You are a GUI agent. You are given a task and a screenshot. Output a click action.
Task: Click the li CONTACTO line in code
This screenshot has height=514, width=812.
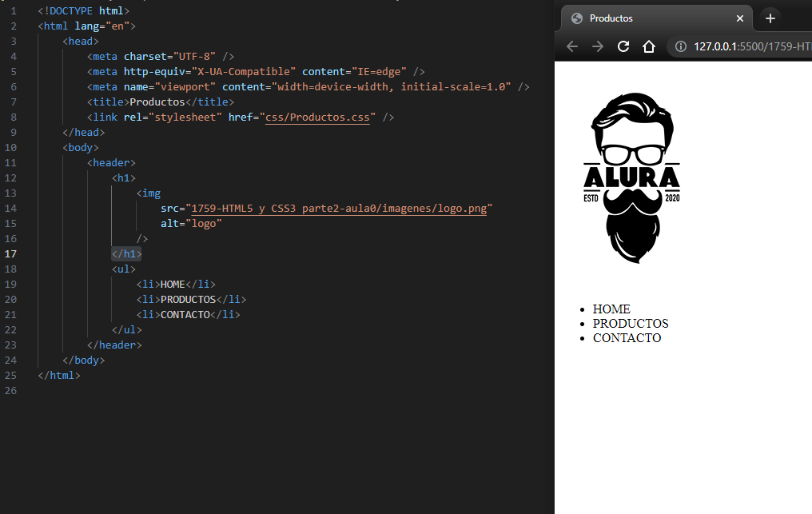pos(188,315)
